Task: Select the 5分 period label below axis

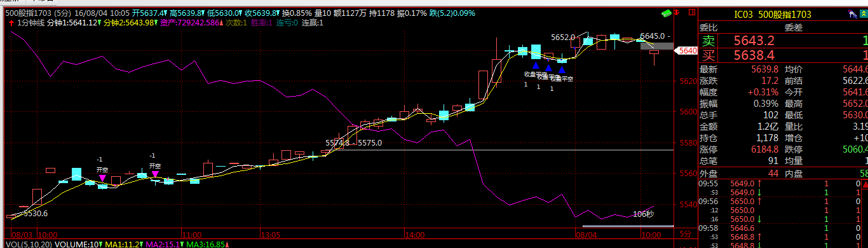Action: [686, 235]
